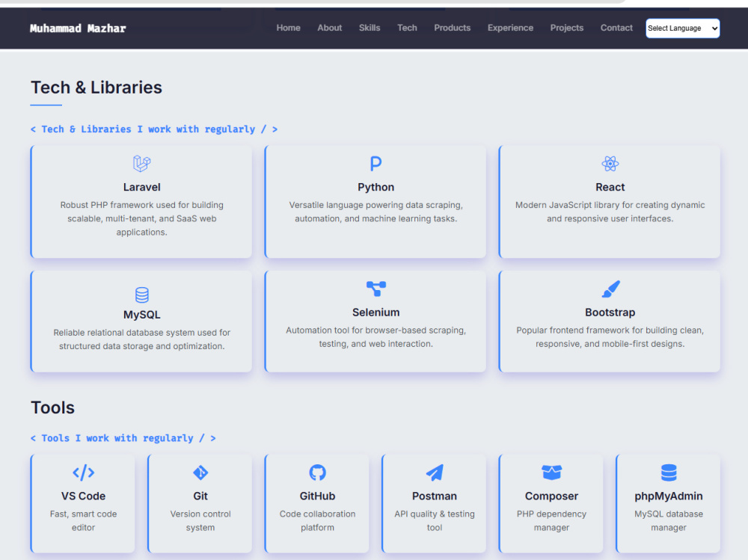748x560 pixels.
Task: Click the React card title
Action: (610, 187)
